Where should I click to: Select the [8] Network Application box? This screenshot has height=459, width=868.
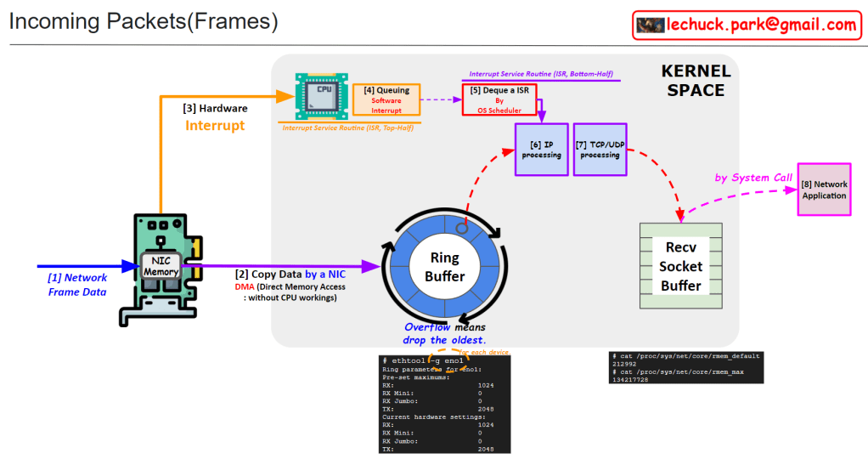click(x=824, y=190)
